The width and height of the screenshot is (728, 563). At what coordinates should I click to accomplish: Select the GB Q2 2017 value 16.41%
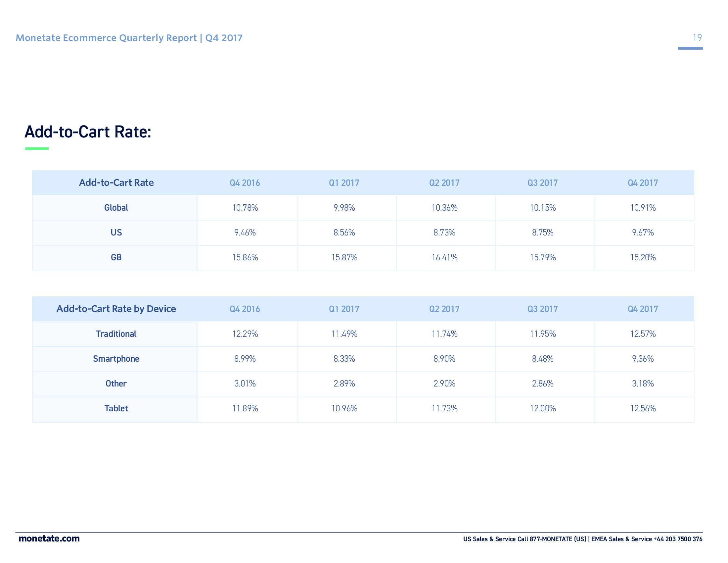444,257
